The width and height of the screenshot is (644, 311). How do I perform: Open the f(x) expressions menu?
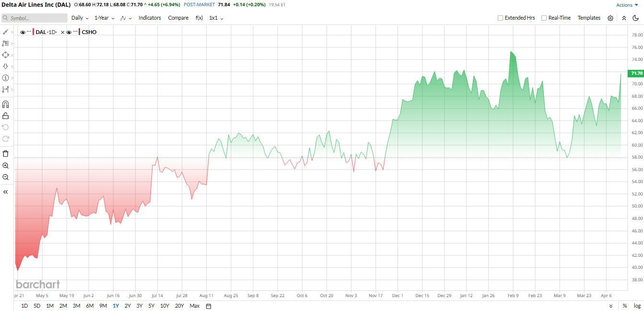pos(199,18)
